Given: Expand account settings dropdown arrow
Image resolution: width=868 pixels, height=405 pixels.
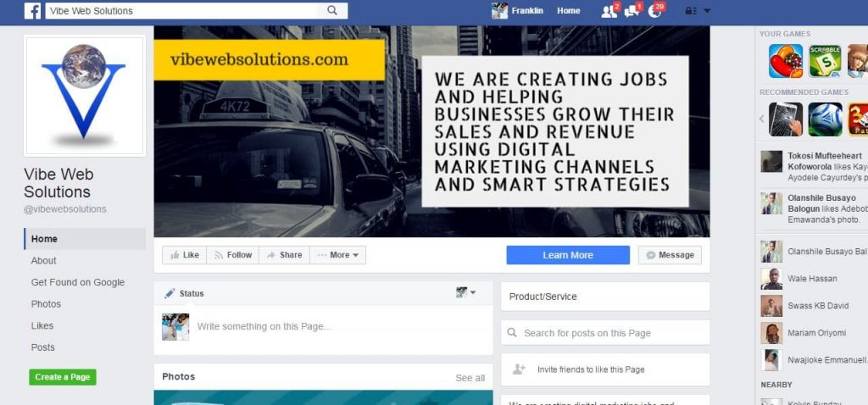Looking at the screenshot, I should [x=707, y=10].
